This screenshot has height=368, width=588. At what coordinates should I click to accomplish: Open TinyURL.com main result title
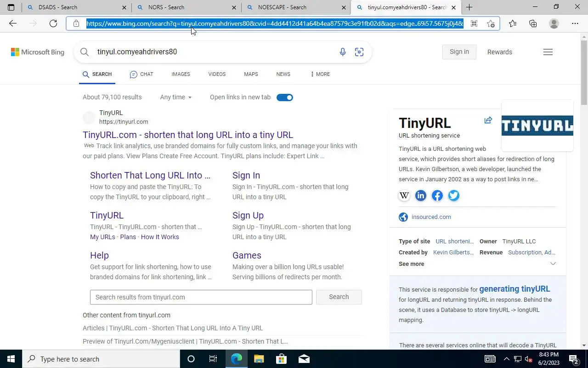tap(188, 135)
